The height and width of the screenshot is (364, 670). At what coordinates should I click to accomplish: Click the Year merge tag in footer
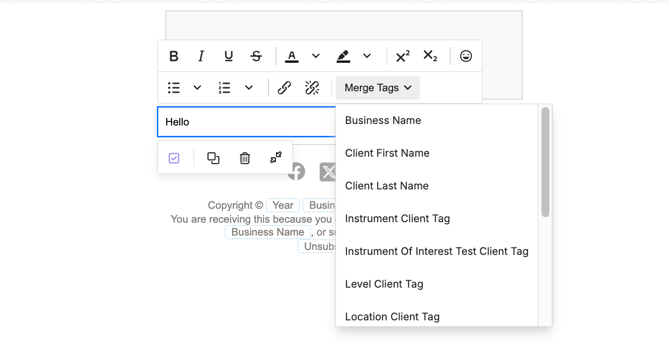tap(283, 205)
